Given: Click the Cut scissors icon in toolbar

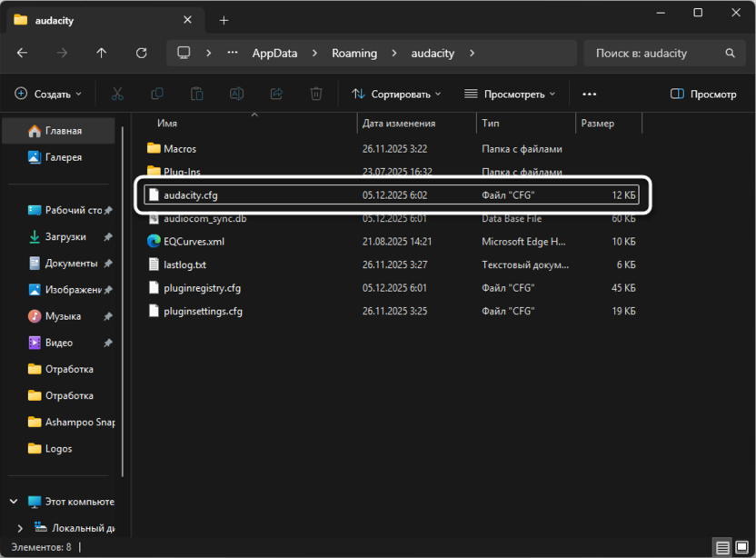Looking at the screenshot, I should point(117,94).
